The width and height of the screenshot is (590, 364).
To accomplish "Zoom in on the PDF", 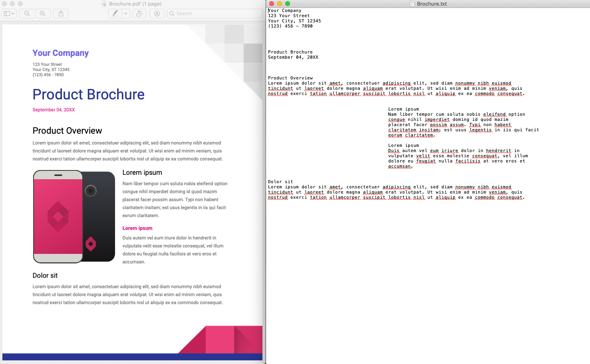I will (x=43, y=13).
